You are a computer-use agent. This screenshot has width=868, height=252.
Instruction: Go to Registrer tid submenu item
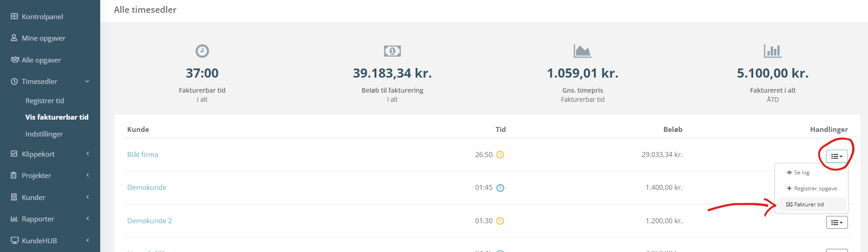[45, 100]
